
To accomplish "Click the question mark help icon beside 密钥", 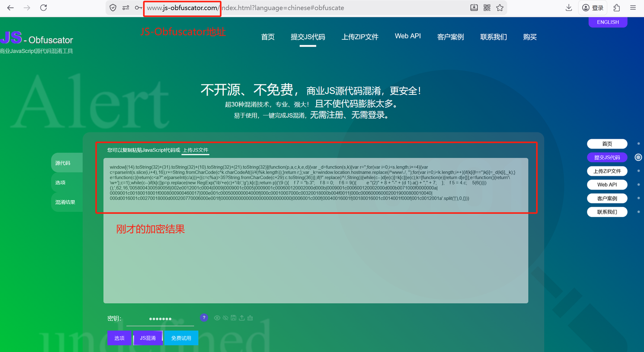I will click(x=204, y=318).
